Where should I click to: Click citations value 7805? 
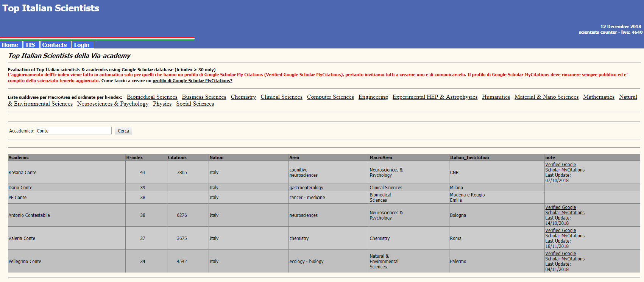(182, 173)
